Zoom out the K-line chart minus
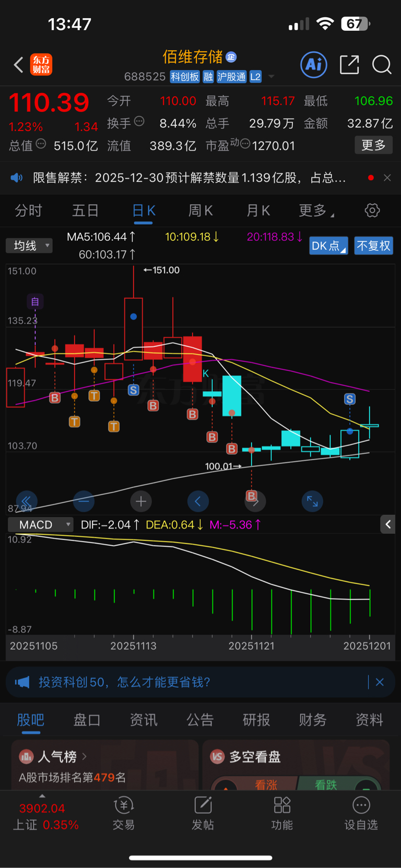This screenshot has width=401, height=868. (x=84, y=501)
